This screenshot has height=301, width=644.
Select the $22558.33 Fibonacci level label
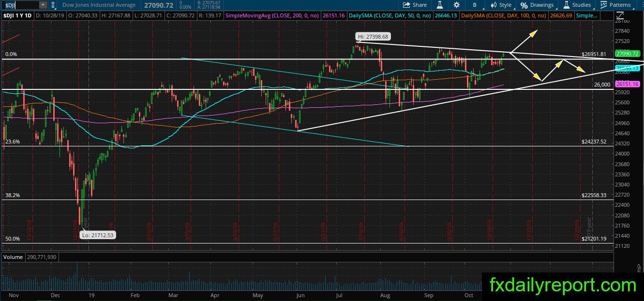[x=594, y=195]
